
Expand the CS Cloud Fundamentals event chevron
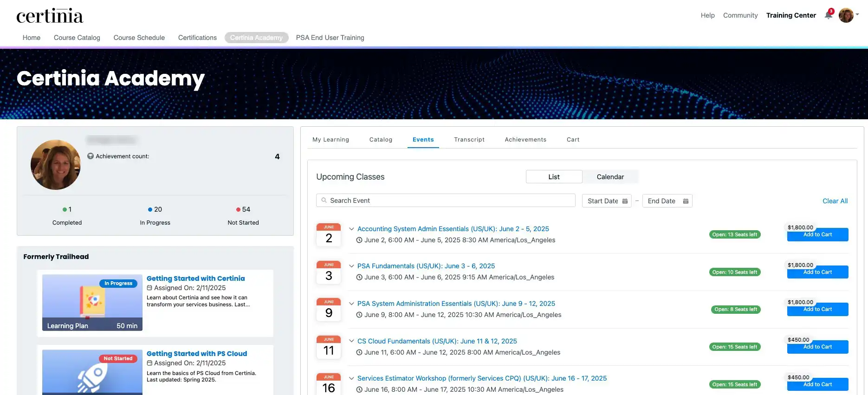(x=351, y=341)
